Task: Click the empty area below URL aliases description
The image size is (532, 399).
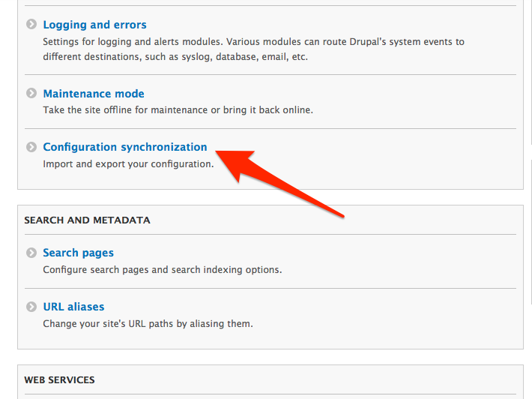Action: point(270,340)
